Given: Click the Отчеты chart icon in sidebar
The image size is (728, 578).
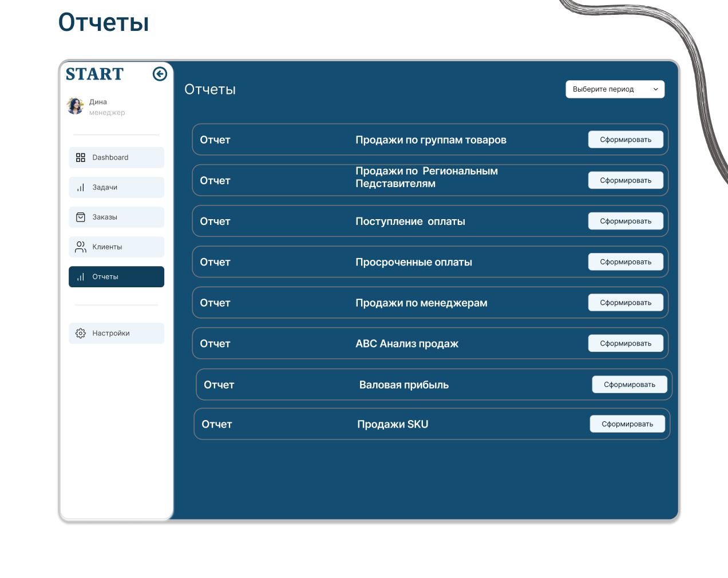Looking at the screenshot, I should 81,276.
